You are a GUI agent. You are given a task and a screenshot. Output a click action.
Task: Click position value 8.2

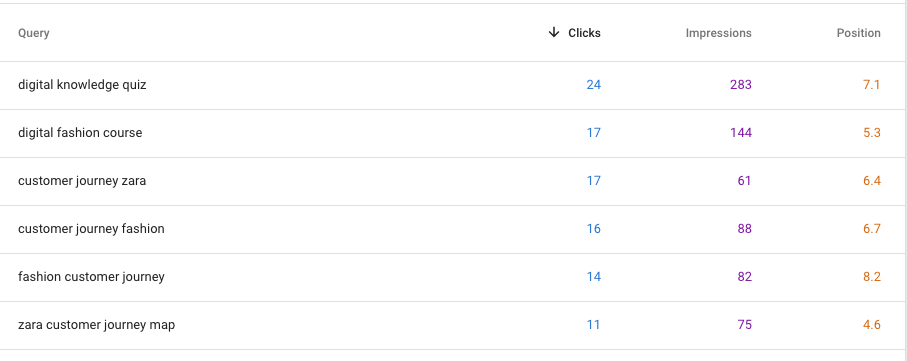coord(872,277)
